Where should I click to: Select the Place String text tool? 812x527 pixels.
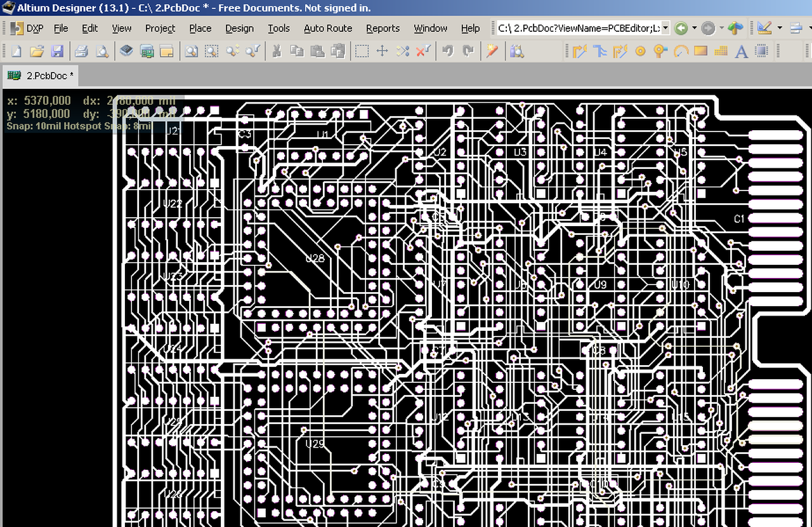741,51
